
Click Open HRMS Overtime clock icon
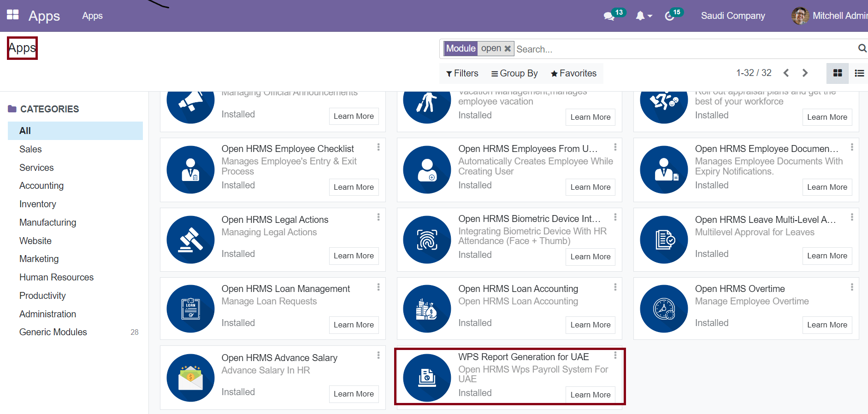[664, 309]
